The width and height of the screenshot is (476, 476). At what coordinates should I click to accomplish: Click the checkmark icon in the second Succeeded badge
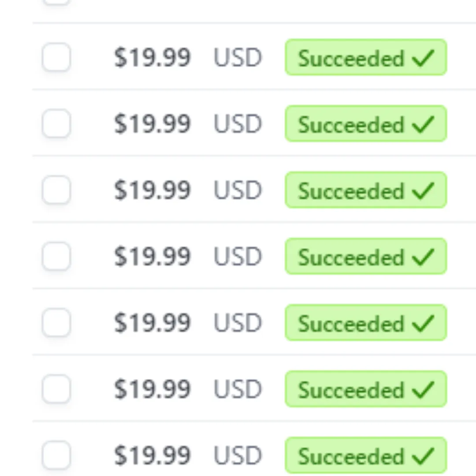point(423,124)
